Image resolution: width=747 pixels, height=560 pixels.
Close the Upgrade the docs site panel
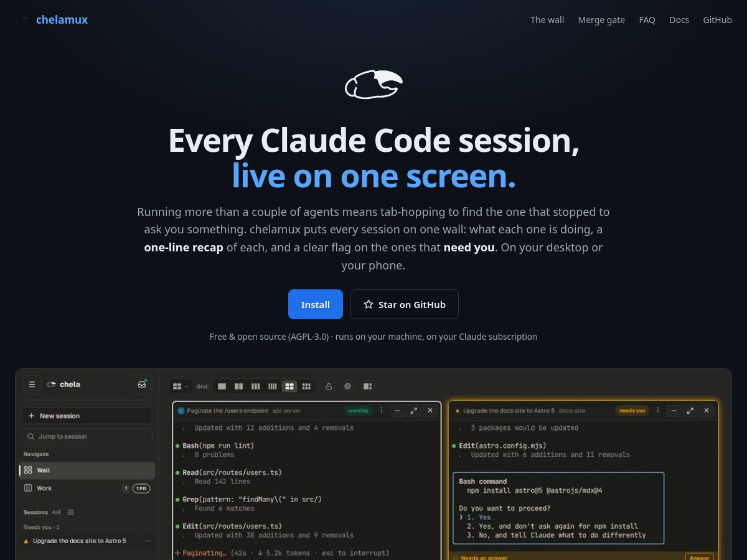pos(707,411)
